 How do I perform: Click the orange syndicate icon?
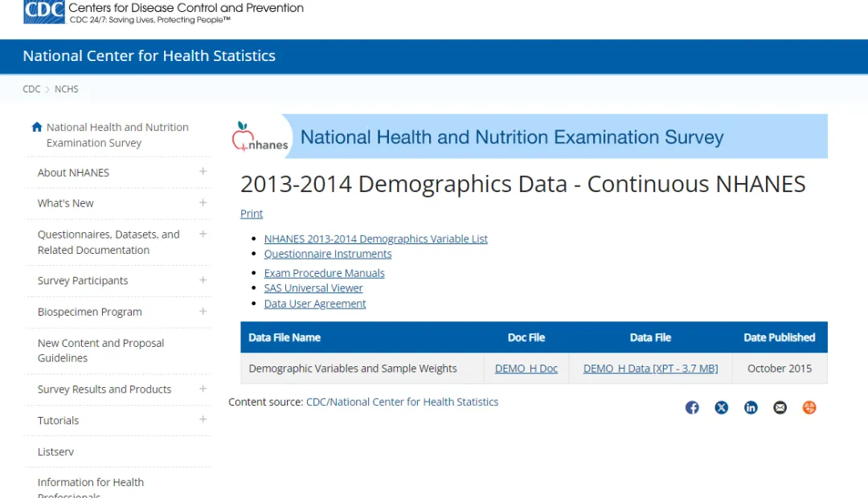pyautogui.click(x=809, y=408)
